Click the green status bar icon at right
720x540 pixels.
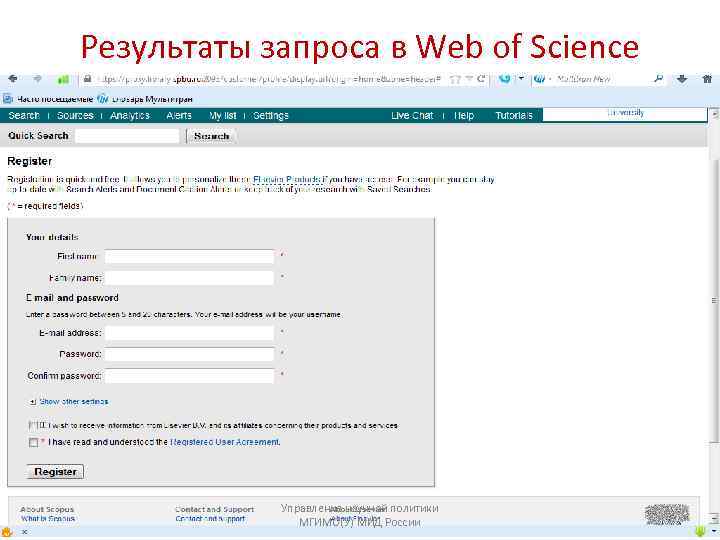pyautogui.click(x=700, y=532)
